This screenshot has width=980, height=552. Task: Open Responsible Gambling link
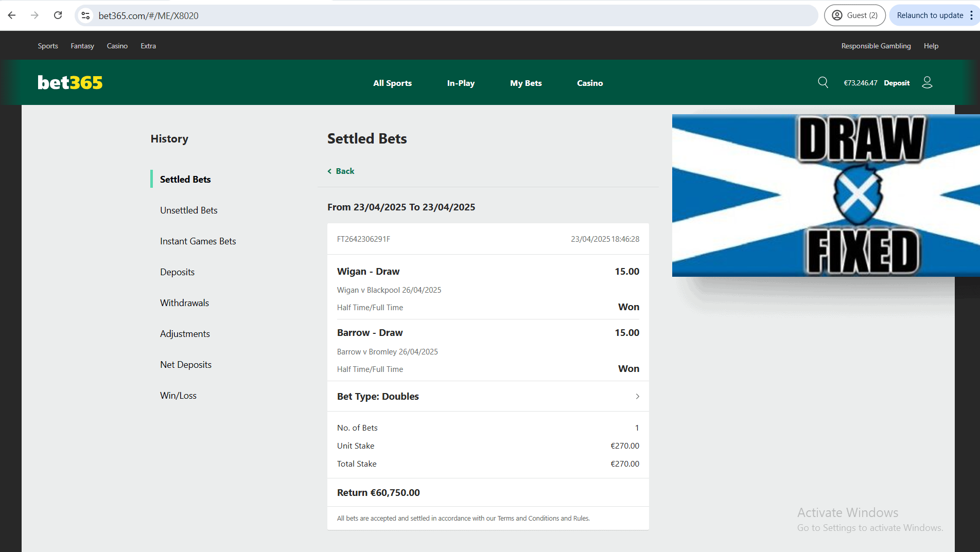click(x=876, y=46)
